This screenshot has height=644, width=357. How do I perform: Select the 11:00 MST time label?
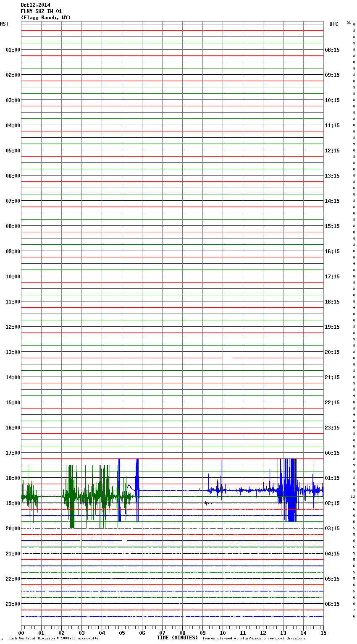click(x=13, y=302)
